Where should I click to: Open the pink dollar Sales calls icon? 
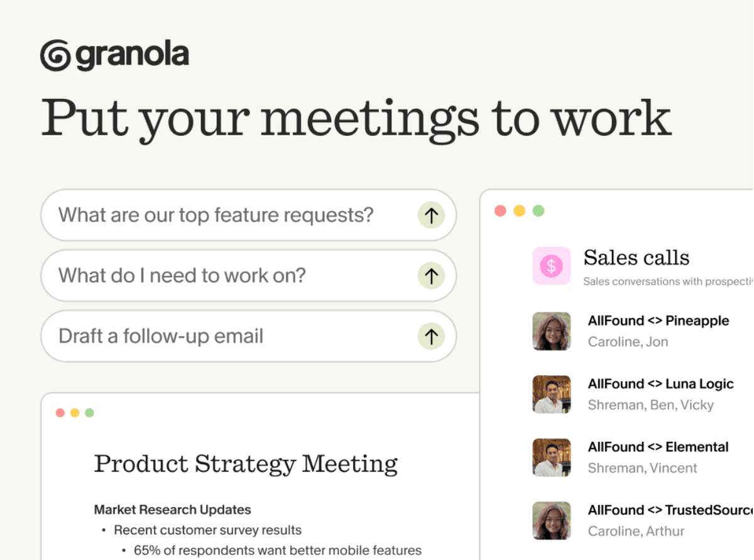552,266
